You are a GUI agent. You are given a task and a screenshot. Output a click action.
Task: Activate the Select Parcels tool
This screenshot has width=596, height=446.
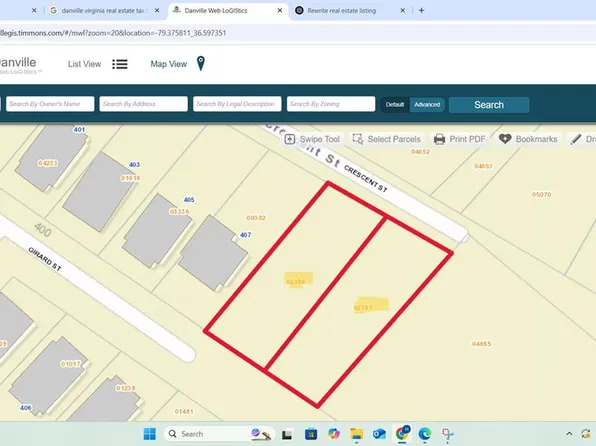(x=387, y=139)
